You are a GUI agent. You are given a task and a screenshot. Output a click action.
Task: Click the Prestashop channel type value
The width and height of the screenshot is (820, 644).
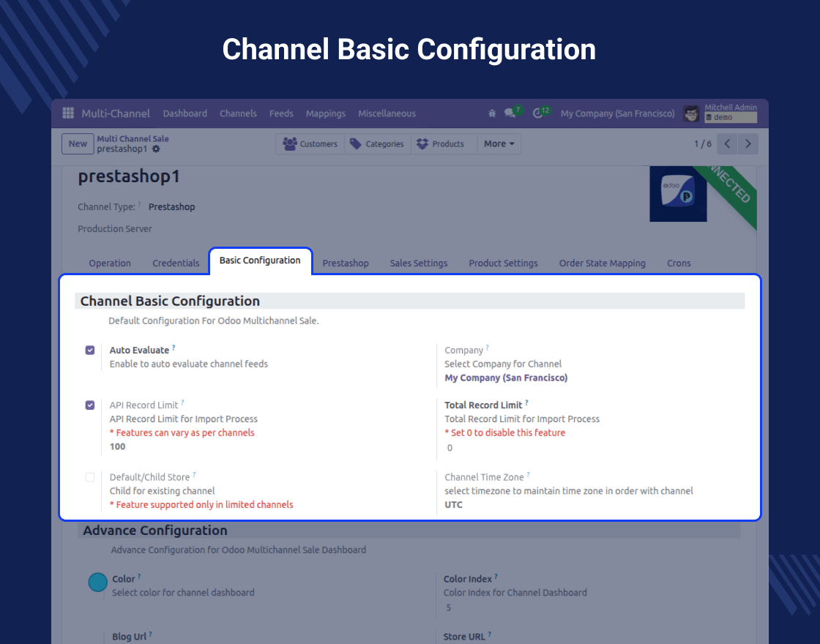pyautogui.click(x=171, y=207)
